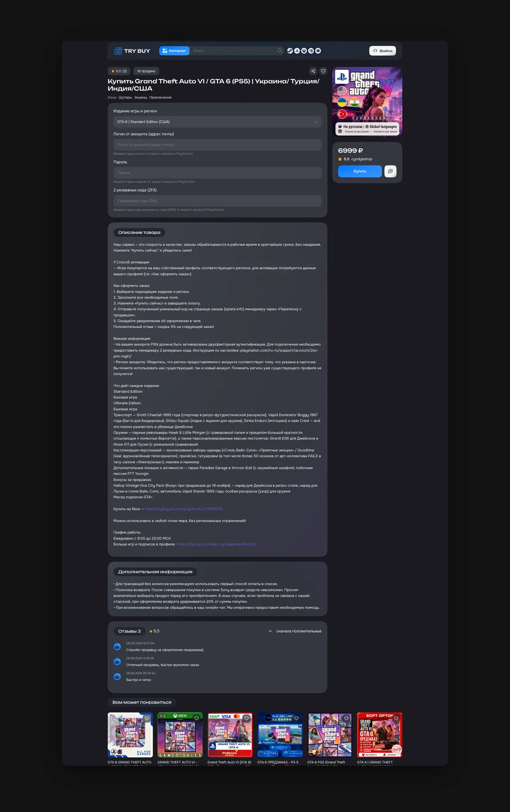The height and width of the screenshot is (812, 510).
Task: Add this GTA 6 product to favorites
Action: [323, 71]
